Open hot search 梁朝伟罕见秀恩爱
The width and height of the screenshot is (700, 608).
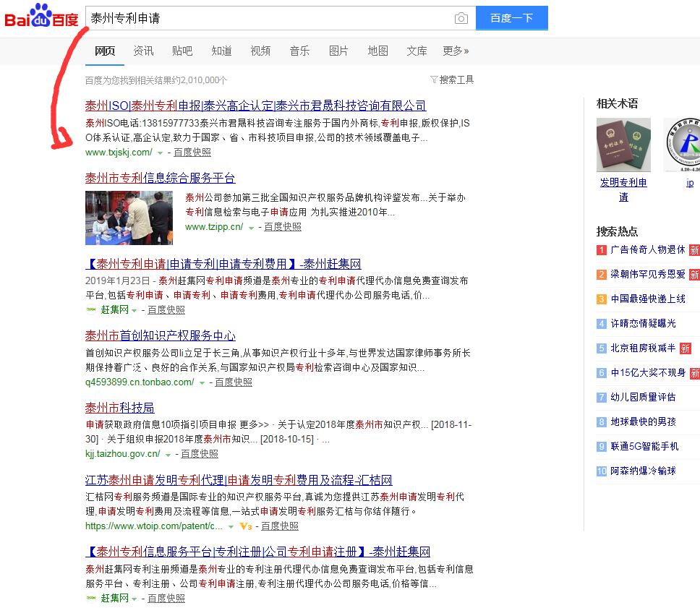point(648,275)
